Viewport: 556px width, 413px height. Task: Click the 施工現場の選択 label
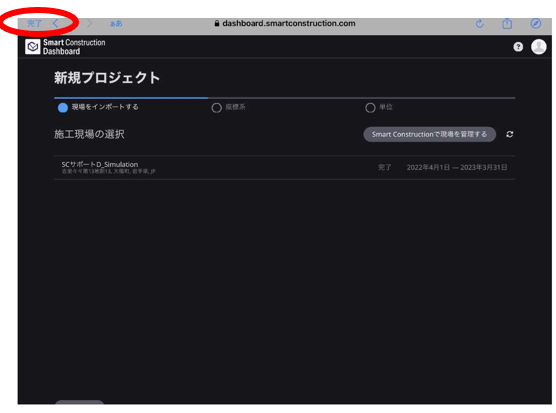click(89, 134)
